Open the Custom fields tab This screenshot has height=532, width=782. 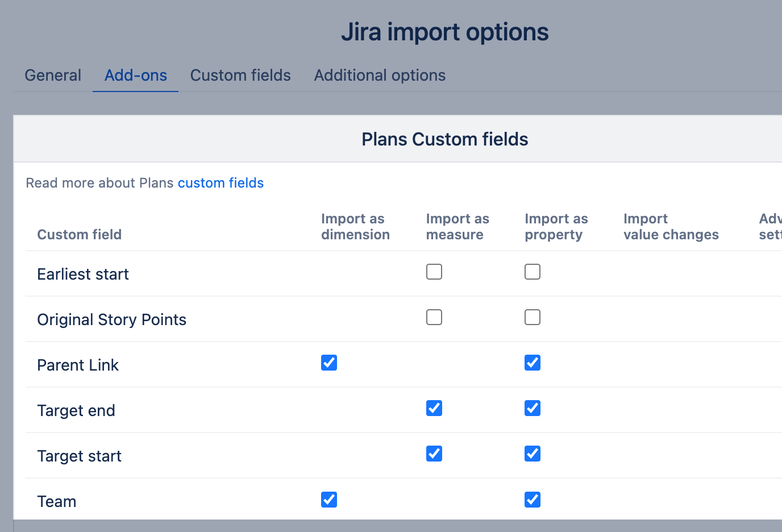coord(240,76)
